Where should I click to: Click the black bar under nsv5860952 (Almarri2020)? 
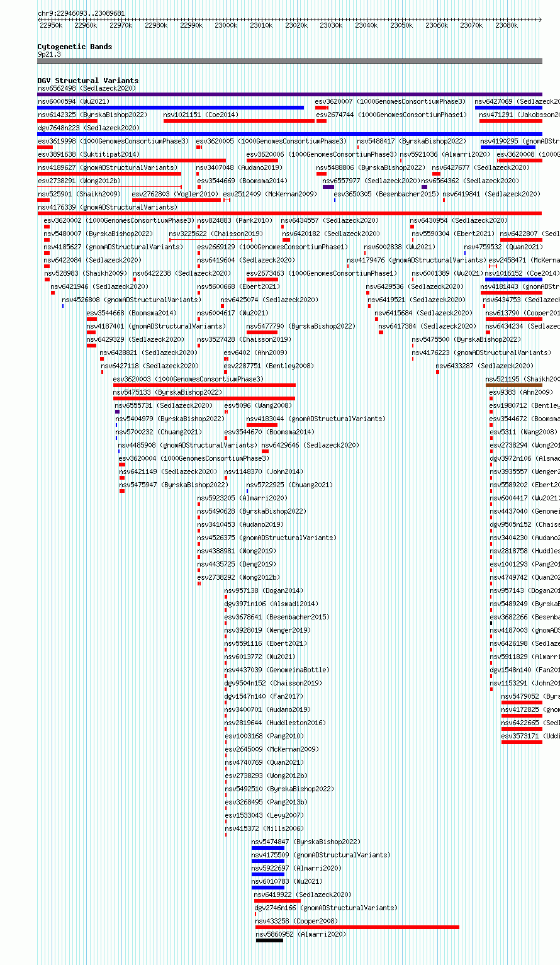coord(269,940)
